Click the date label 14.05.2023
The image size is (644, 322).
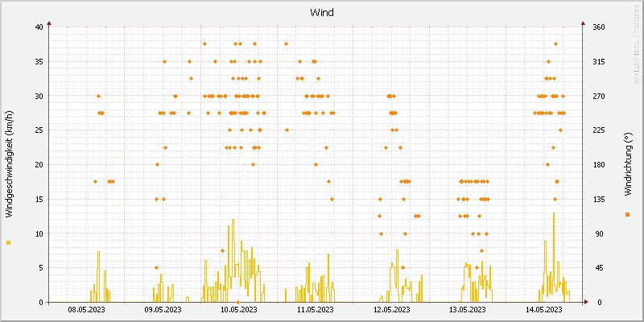click(x=544, y=309)
